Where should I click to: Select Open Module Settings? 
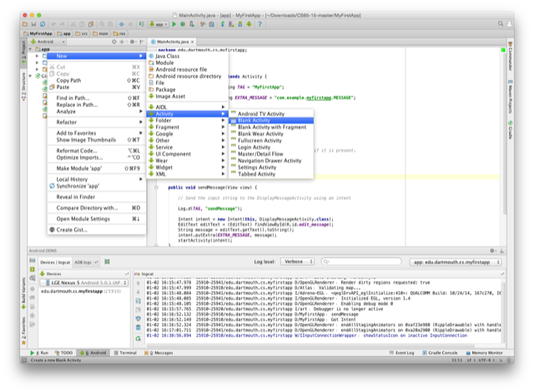click(x=97, y=219)
